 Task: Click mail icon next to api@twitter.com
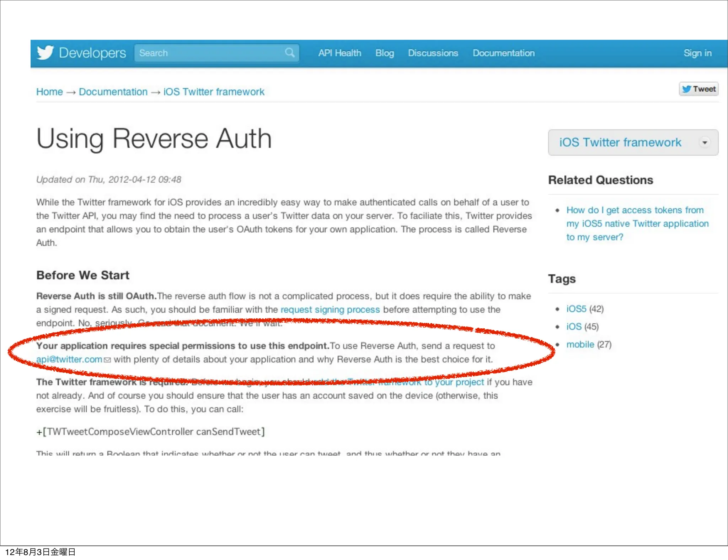107,360
